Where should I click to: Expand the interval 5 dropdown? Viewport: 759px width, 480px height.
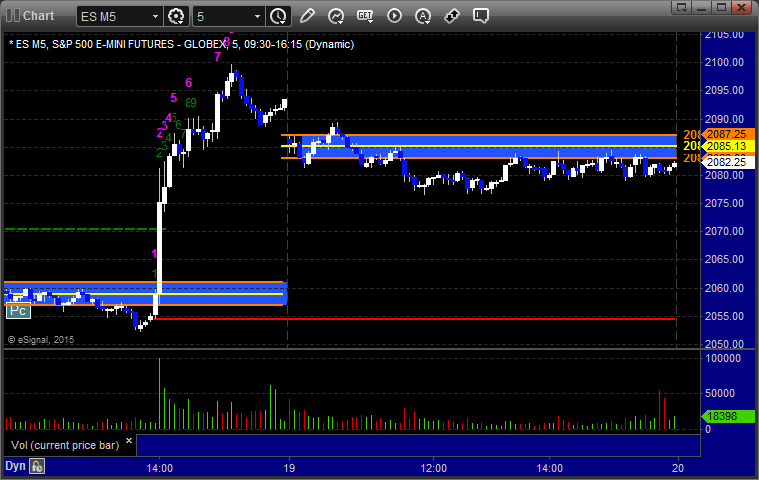click(258, 16)
